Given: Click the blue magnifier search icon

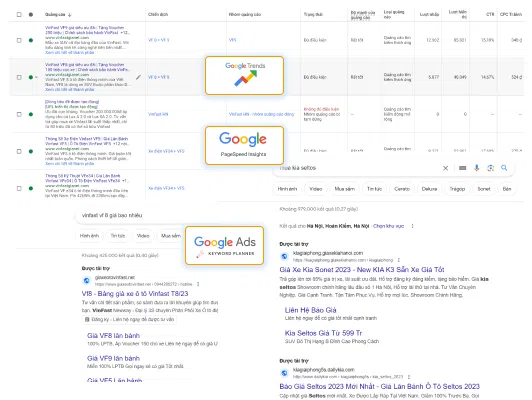Looking at the screenshot, I should pos(504,168).
